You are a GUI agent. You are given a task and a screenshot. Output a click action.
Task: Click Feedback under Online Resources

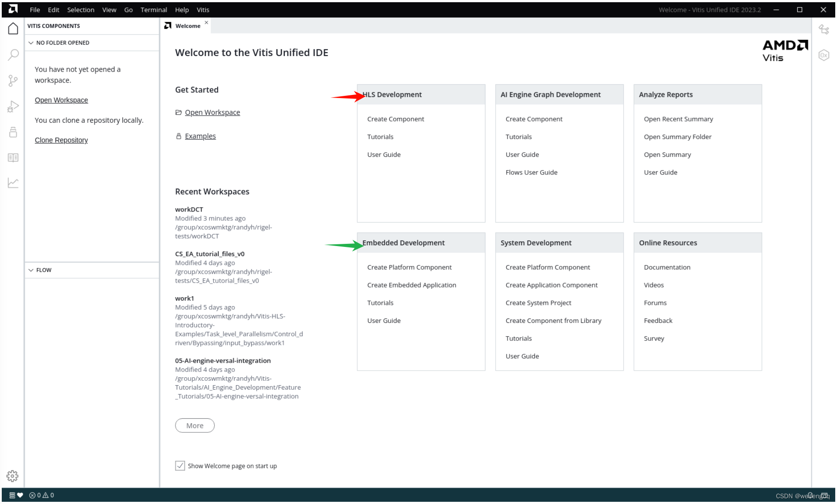[658, 321]
